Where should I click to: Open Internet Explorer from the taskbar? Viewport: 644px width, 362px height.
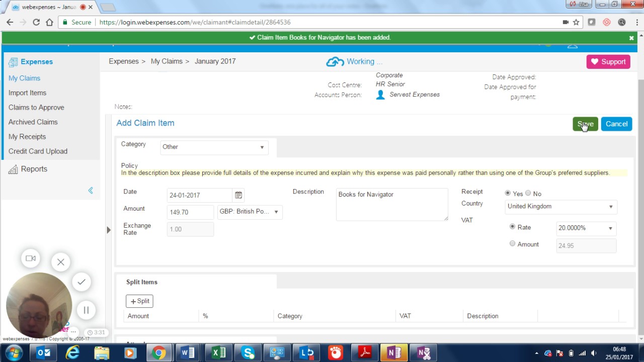coord(73,353)
